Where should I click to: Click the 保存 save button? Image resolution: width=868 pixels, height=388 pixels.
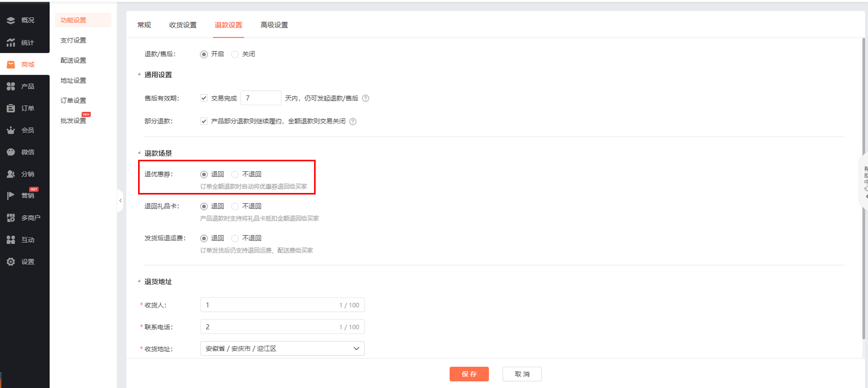pyautogui.click(x=469, y=374)
